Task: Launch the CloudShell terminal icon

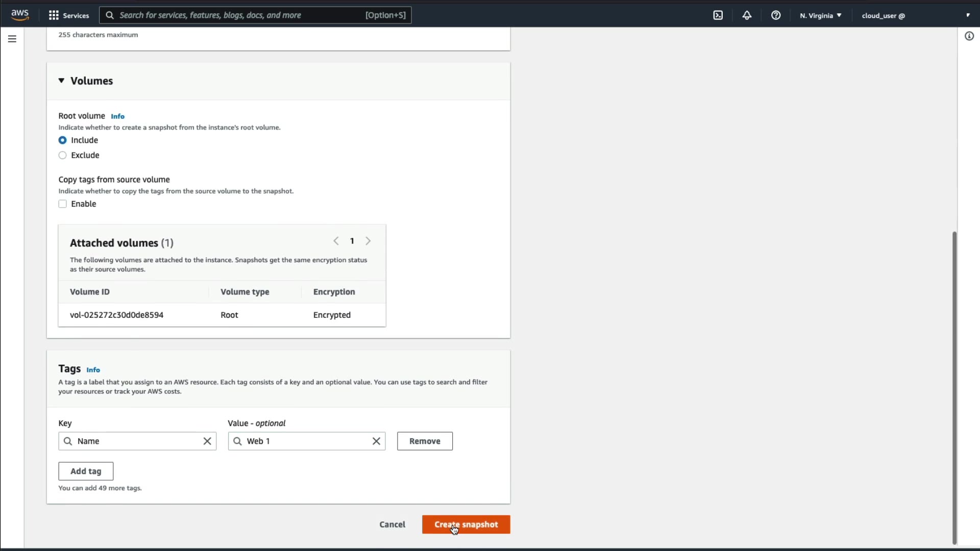Action: [x=718, y=15]
